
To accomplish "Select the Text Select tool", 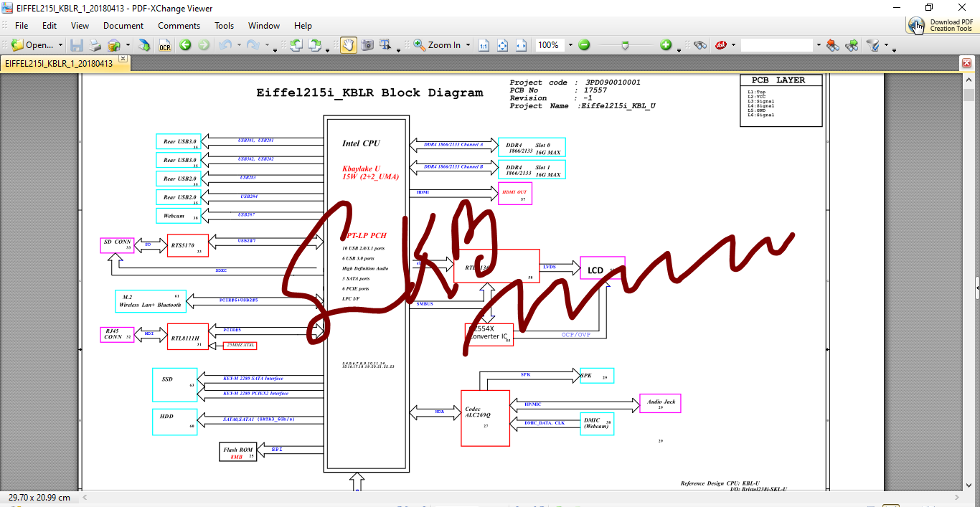I will (x=385, y=45).
